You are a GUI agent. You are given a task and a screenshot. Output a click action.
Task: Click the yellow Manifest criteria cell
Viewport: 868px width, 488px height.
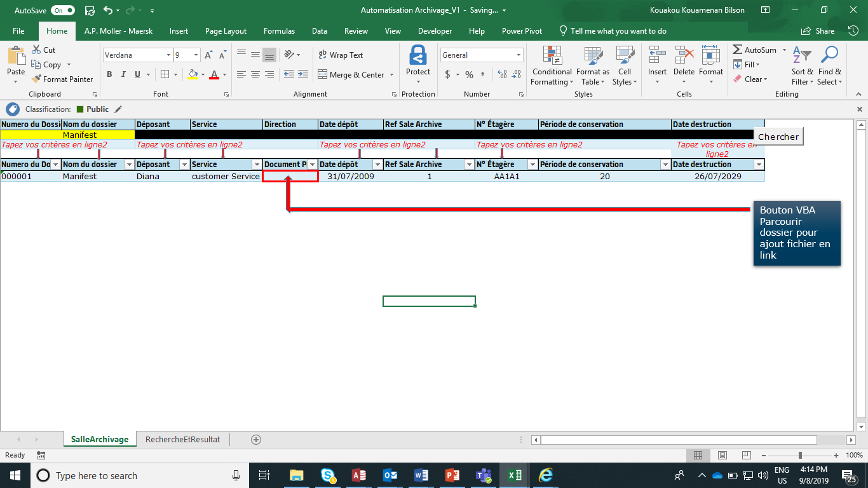click(79, 135)
